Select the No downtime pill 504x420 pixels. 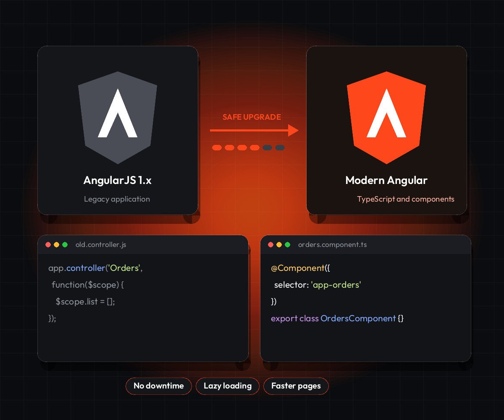[159, 386]
